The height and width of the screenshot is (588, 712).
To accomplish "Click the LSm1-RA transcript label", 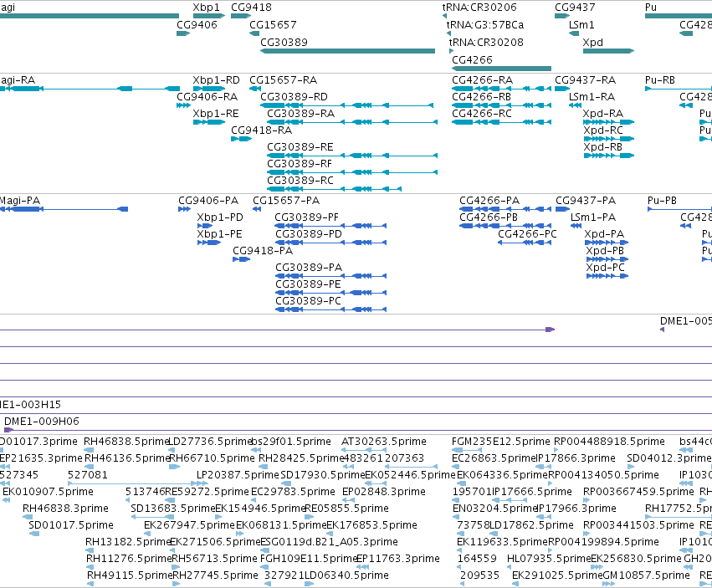I will (592, 97).
